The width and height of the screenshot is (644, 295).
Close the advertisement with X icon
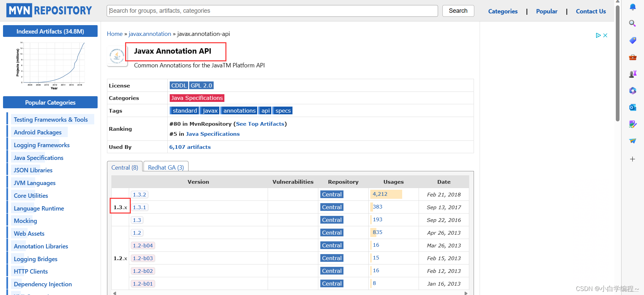coord(605,35)
